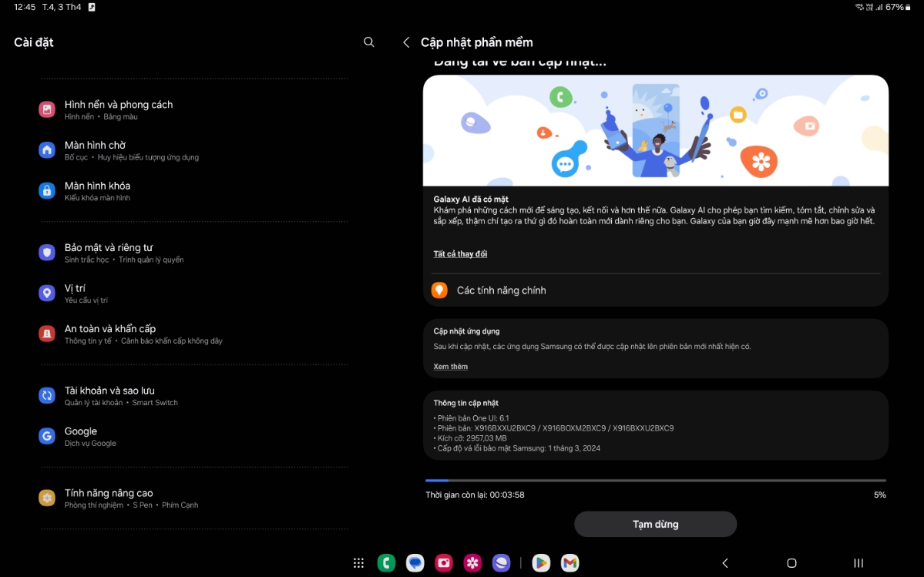The height and width of the screenshot is (577, 924).
Task: Open Hình nền và phong cách settings
Action: (194, 109)
